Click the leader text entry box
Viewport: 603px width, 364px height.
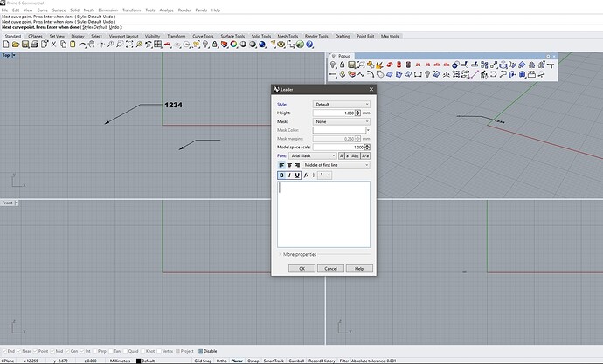[324, 214]
